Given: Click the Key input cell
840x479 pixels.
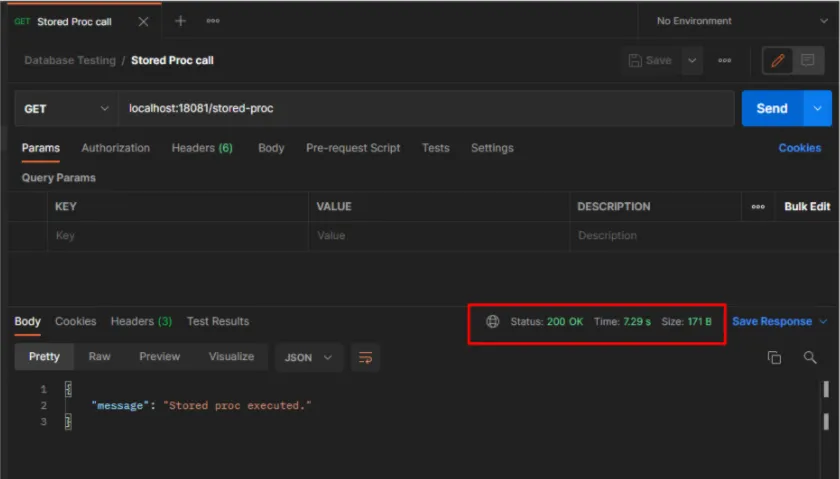Looking at the screenshot, I should (x=178, y=236).
